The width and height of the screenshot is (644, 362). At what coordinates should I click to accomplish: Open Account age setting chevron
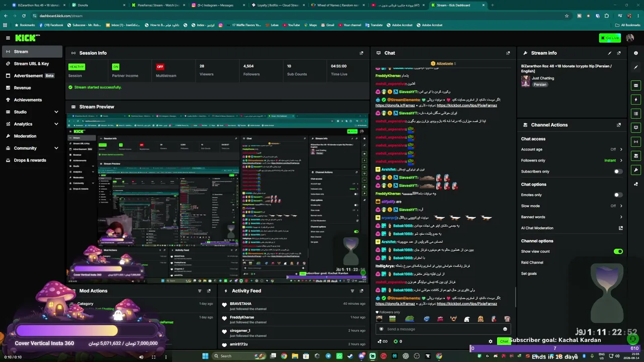tap(621, 149)
